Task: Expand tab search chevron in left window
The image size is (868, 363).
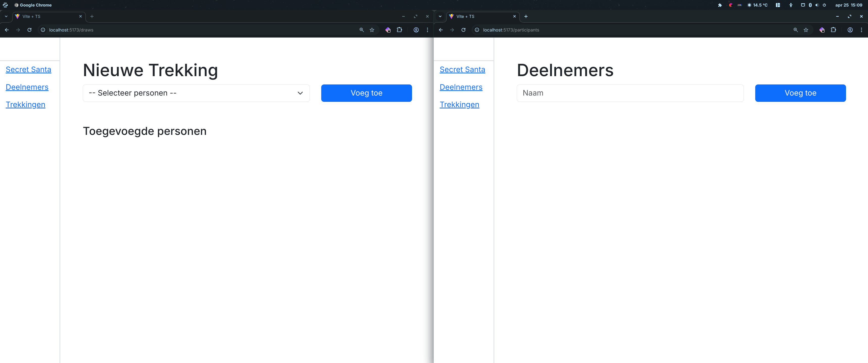Action: pyautogui.click(x=6, y=16)
